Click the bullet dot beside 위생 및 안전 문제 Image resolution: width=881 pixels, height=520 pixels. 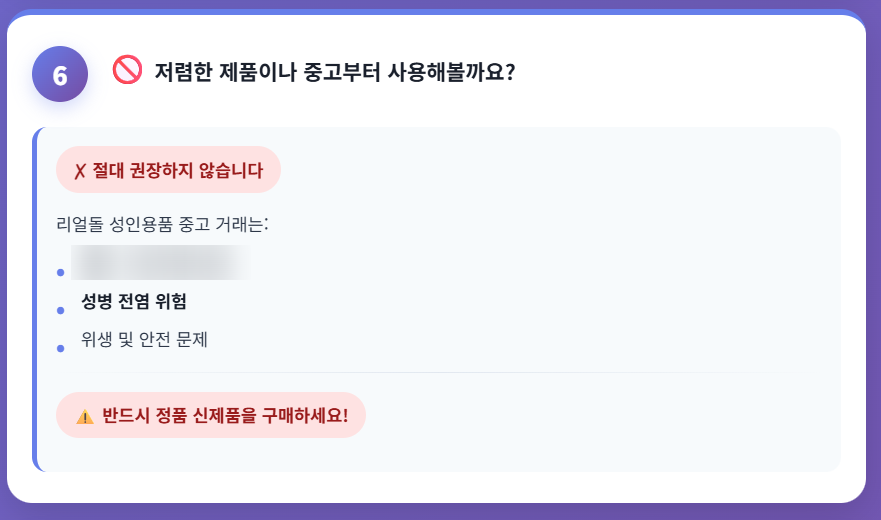coord(60,348)
